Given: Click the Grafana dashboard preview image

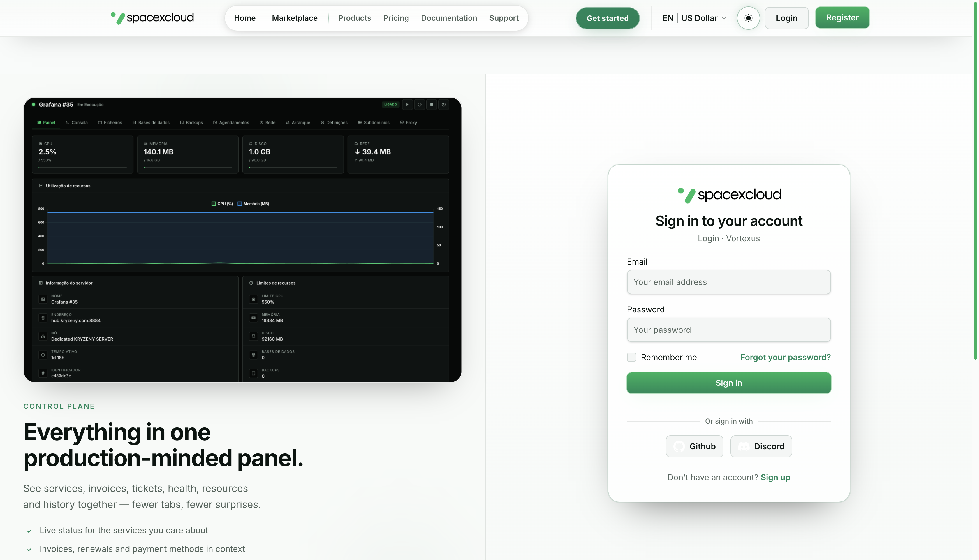Looking at the screenshot, I should [x=242, y=240].
